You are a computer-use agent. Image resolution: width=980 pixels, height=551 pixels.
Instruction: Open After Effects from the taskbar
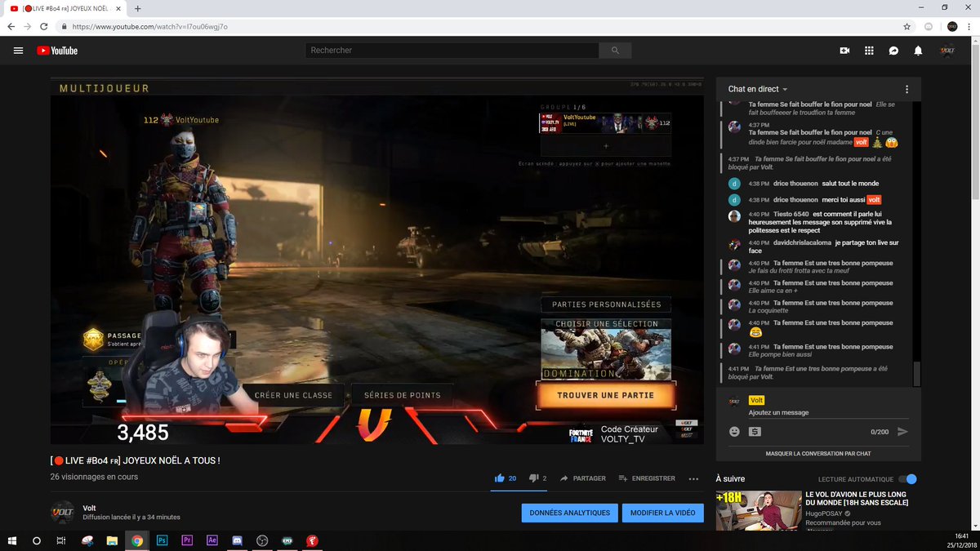click(212, 540)
